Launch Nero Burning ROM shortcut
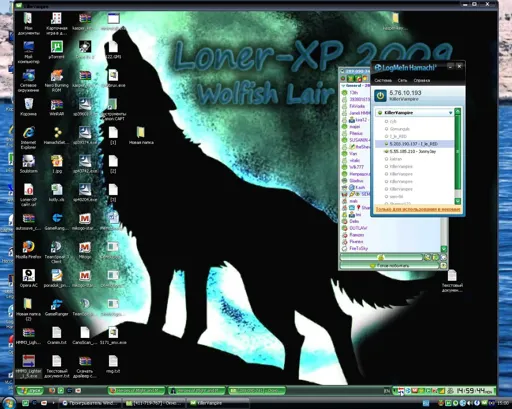 click(x=57, y=81)
